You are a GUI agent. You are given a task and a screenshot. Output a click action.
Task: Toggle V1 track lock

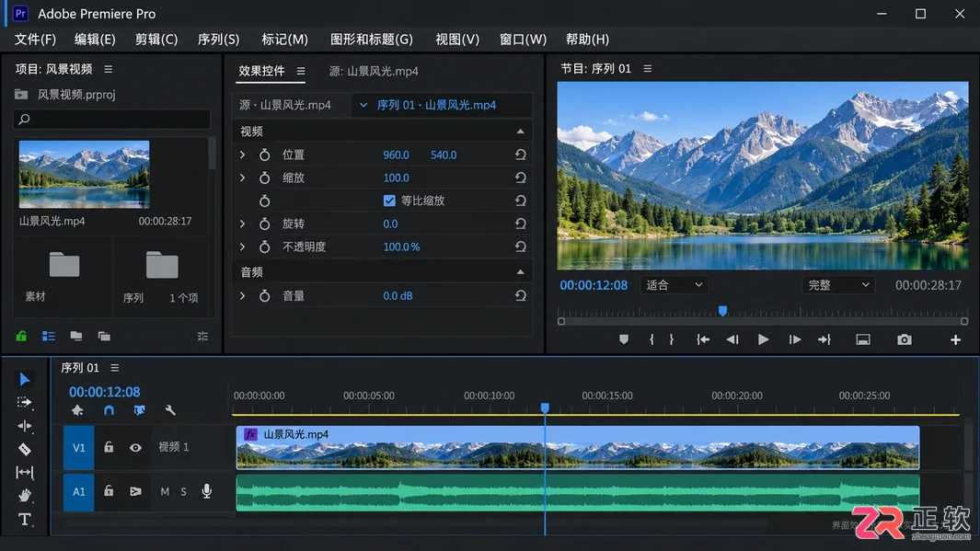pyautogui.click(x=109, y=447)
